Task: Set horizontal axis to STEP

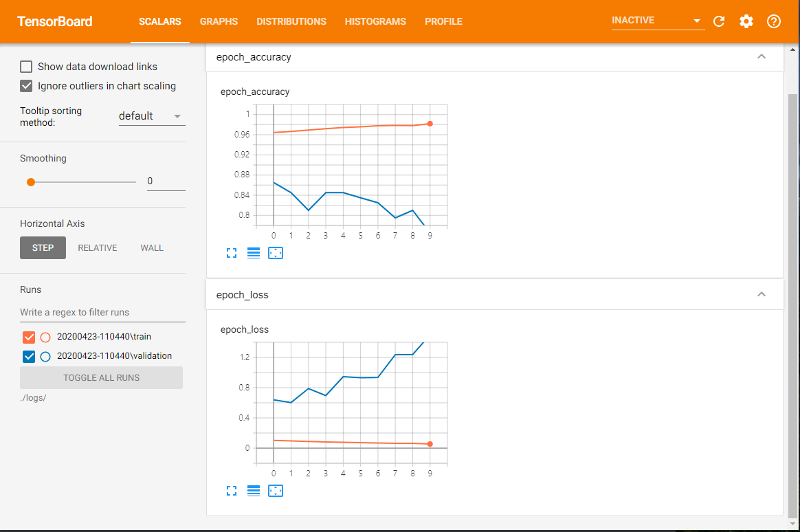Action: point(43,248)
